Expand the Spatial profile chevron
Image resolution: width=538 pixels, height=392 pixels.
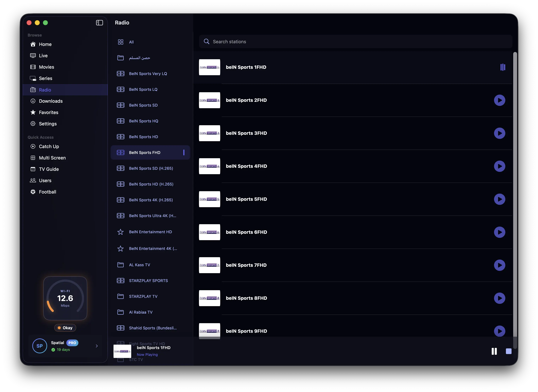(96, 346)
